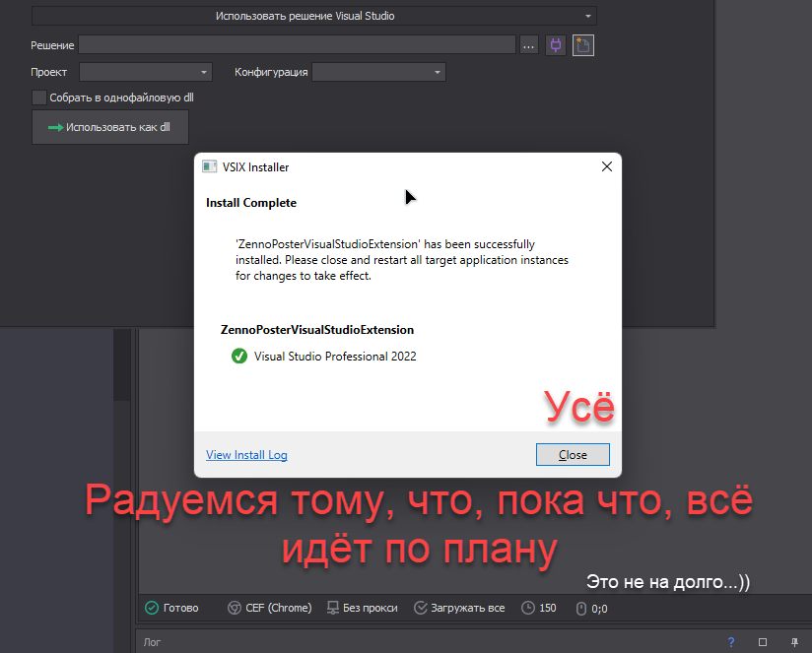Viewport: 812px width, 653px height.
Task: Click the 'ZennoPosterVisualStudioExtension' bold label
Action: point(317,330)
